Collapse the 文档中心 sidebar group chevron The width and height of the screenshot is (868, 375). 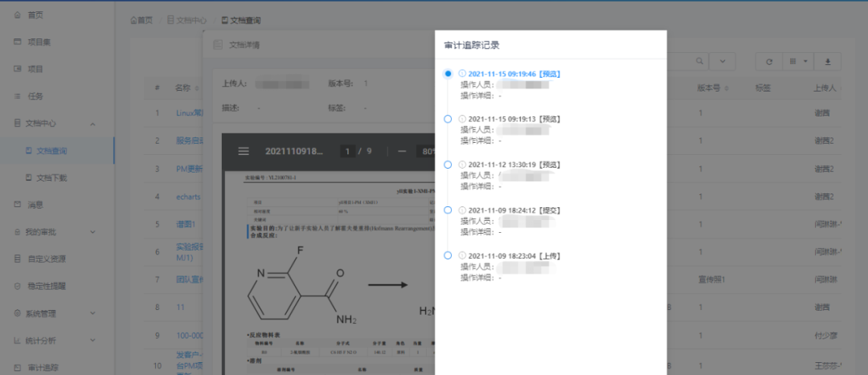(x=92, y=124)
